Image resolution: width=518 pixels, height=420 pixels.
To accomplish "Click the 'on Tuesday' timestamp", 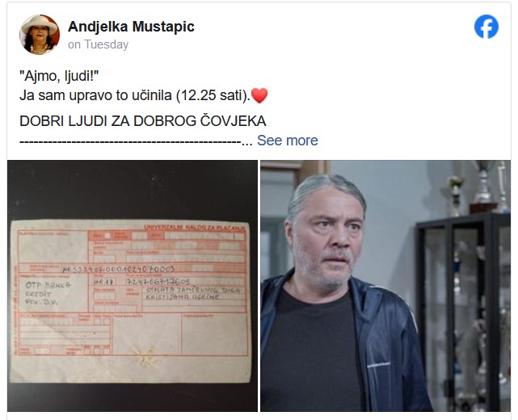I will coord(98,44).
